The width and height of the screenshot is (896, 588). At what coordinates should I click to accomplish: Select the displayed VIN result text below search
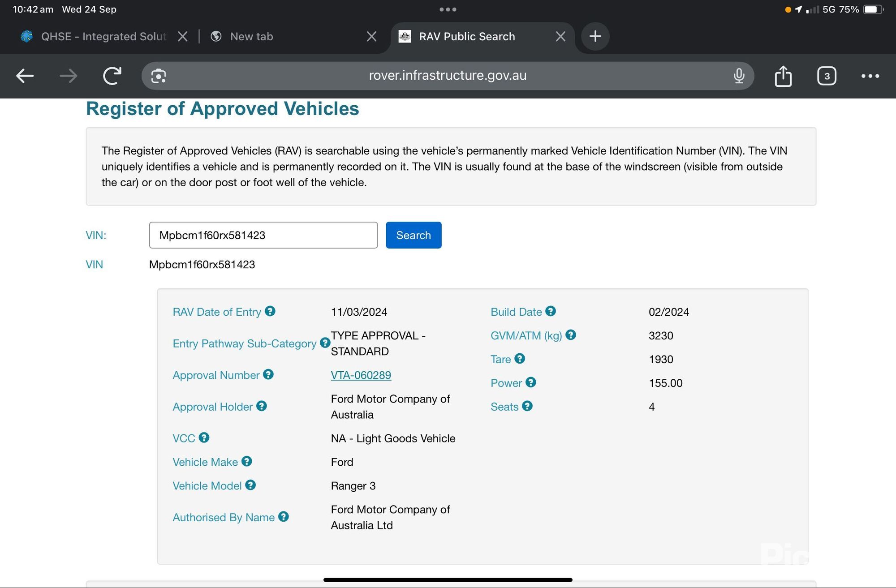(x=202, y=264)
